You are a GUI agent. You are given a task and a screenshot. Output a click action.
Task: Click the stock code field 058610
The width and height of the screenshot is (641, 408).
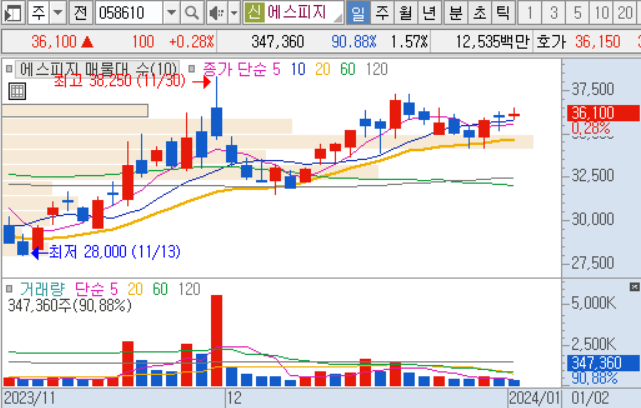tap(129, 13)
